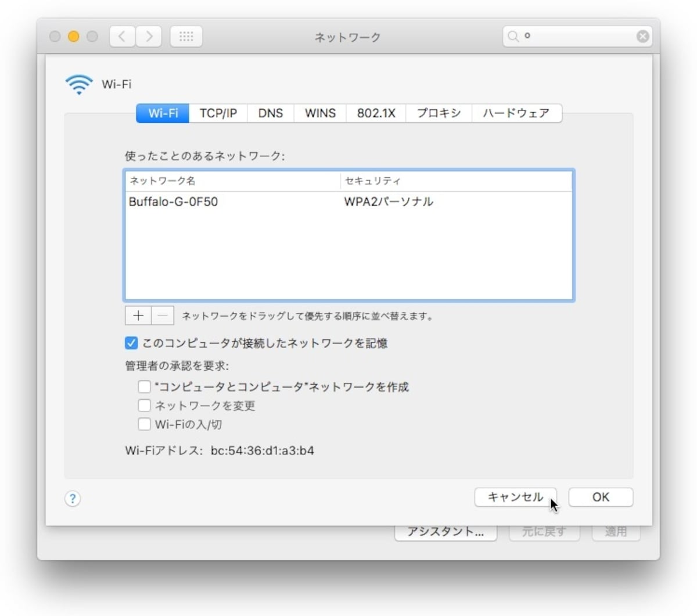Uncheck このコンピュータが接続したネットワークを記憶

(x=131, y=343)
